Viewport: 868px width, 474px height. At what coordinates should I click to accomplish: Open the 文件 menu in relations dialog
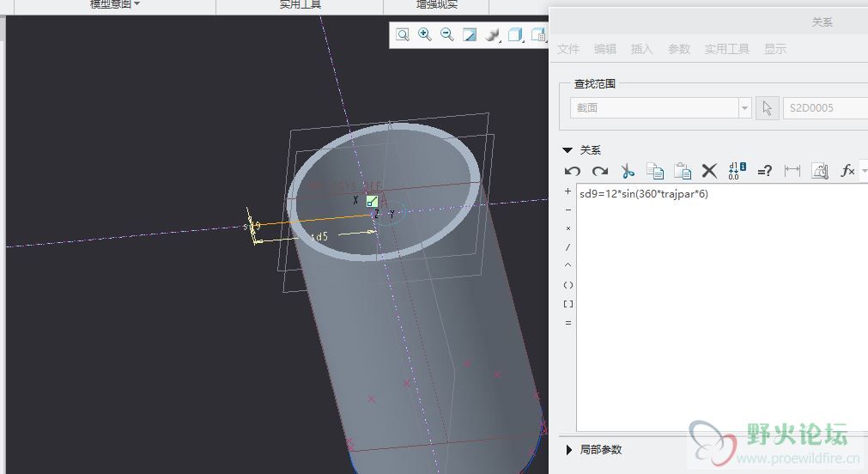pyautogui.click(x=568, y=49)
